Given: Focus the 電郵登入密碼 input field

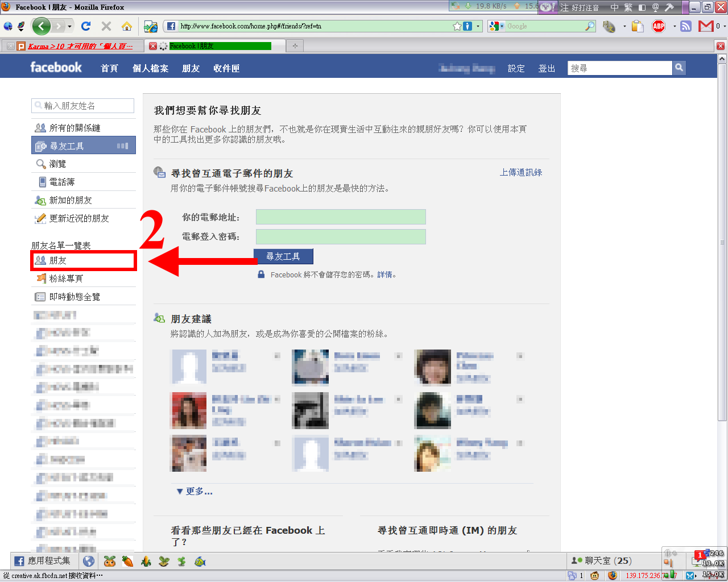Looking at the screenshot, I should (x=341, y=236).
